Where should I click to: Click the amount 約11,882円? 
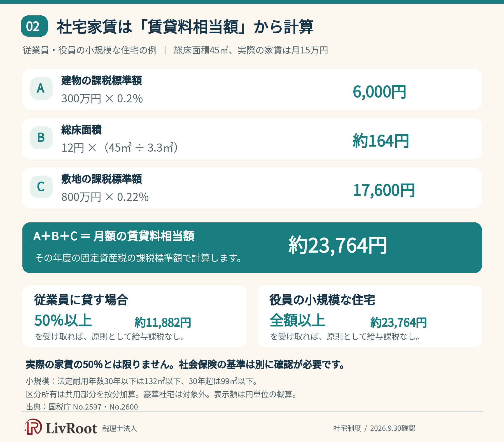[163, 323]
